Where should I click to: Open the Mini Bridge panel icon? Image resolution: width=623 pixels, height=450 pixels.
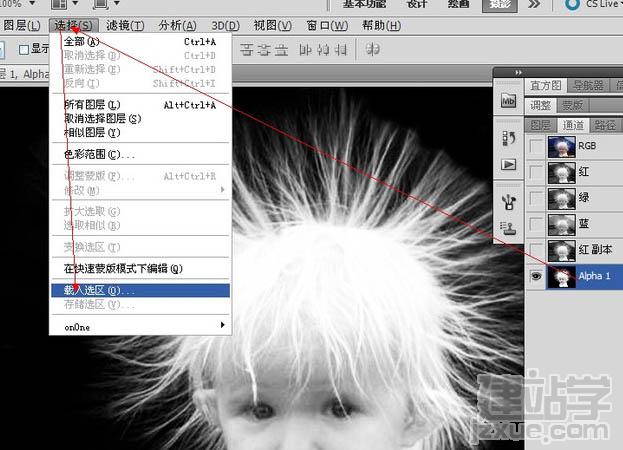(x=508, y=100)
